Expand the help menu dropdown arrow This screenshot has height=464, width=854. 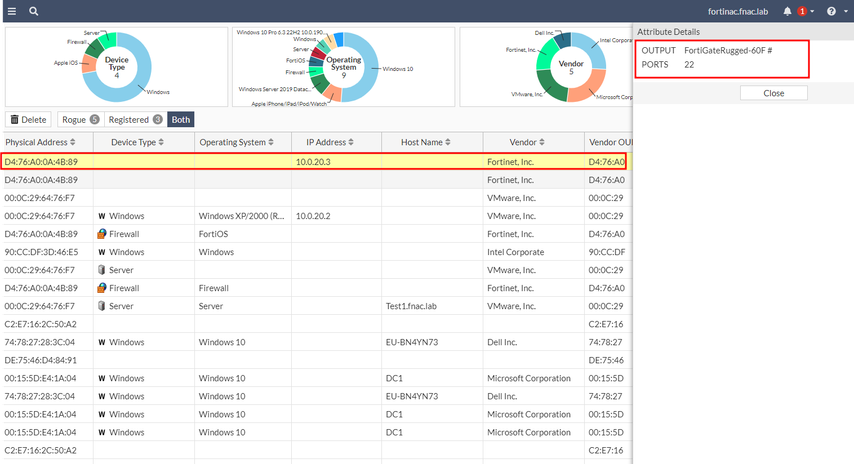coord(845,11)
